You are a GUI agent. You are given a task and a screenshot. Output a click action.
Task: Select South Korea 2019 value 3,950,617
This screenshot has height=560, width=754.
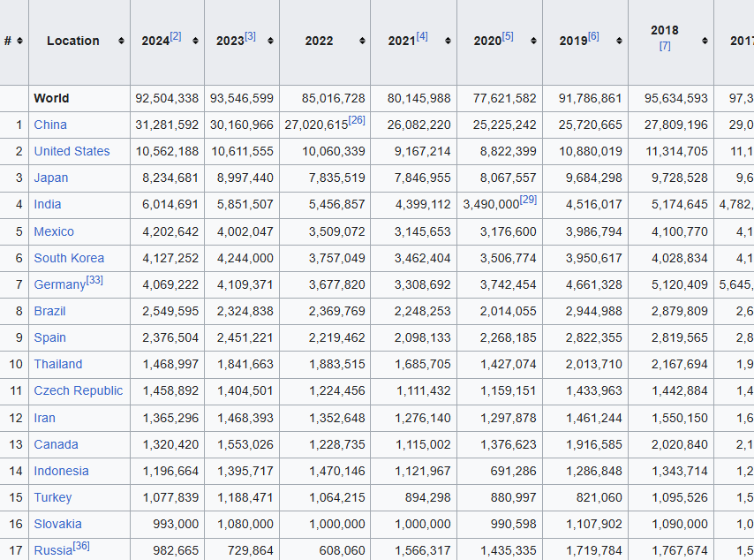point(594,258)
